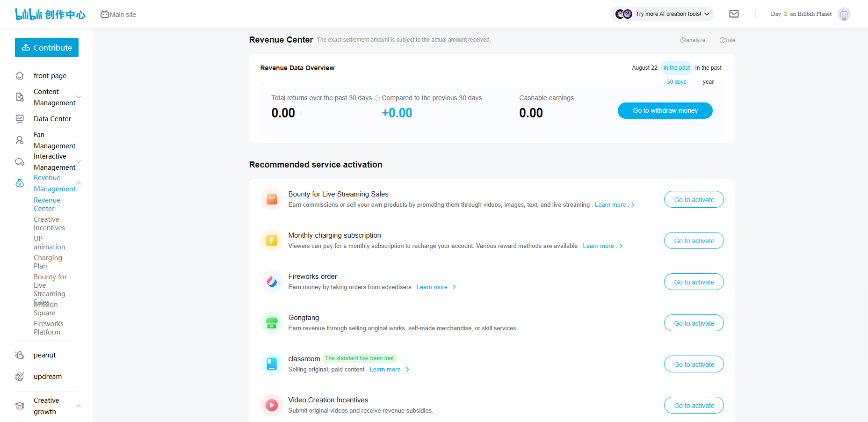Click the arrow next to total returns 0.00
Screen dimensions: 868x422
tap(301, 113)
